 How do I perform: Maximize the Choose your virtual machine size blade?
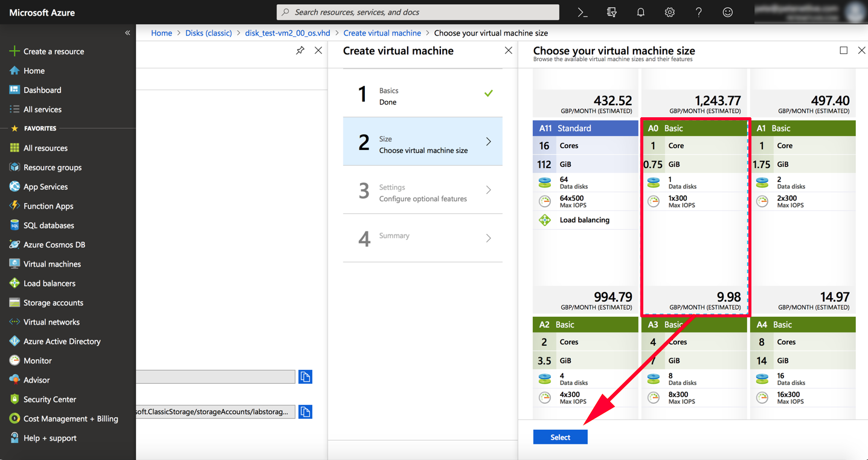pyautogui.click(x=844, y=51)
